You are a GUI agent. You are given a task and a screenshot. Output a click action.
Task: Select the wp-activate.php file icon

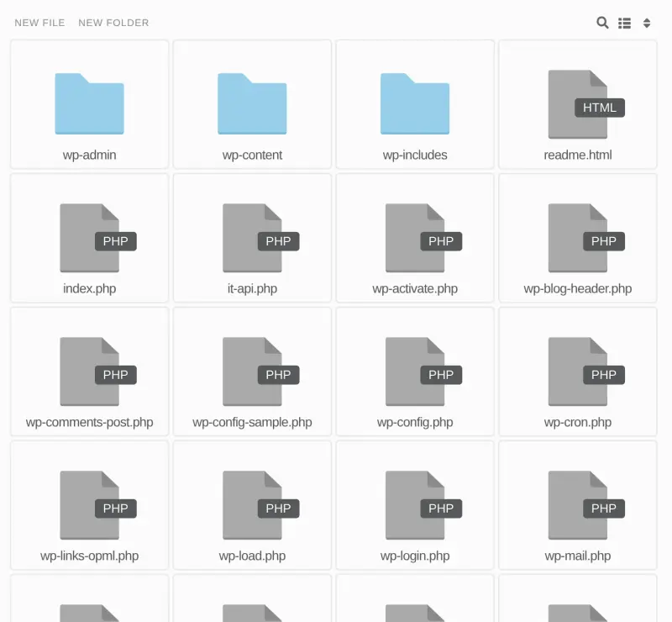click(x=423, y=238)
